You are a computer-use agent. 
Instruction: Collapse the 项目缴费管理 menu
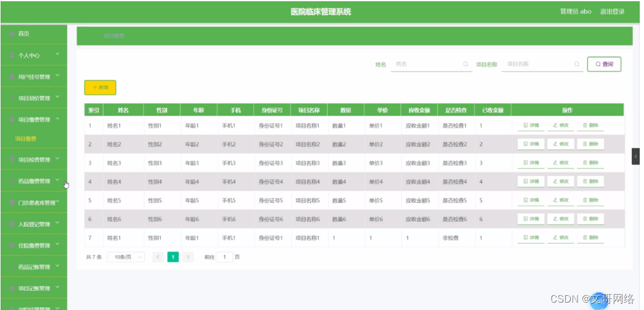pos(57,119)
